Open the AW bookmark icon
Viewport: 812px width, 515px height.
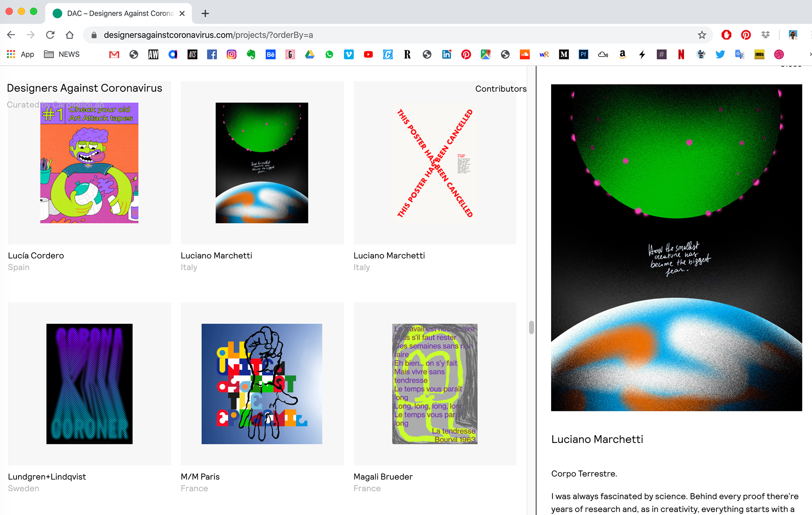(x=153, y=55)
